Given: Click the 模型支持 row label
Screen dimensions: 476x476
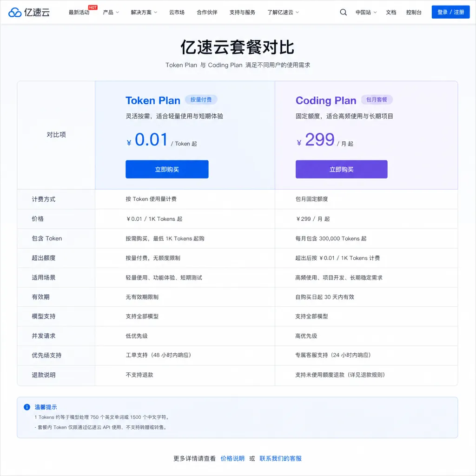Looking at the screenshot, I should [43, 316].
